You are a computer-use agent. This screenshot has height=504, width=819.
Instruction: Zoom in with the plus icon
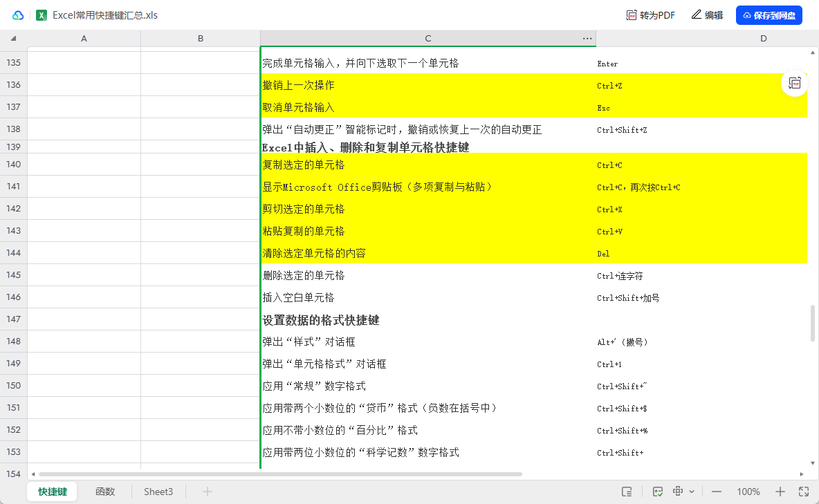point(780,492)
